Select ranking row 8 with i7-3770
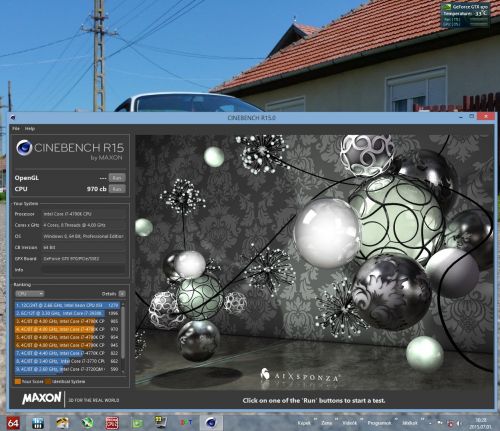The image size is (500, 431). point(67,361)
